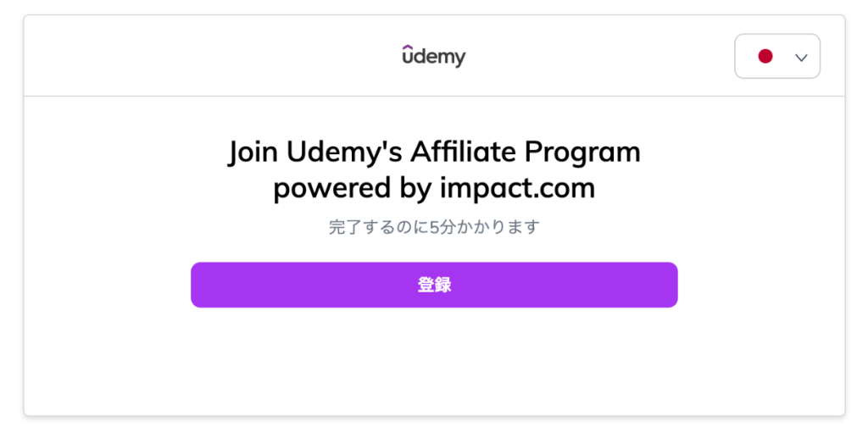Expand the language selector chevron arrow
868x438 pixels.
click(x=801, y=57)
